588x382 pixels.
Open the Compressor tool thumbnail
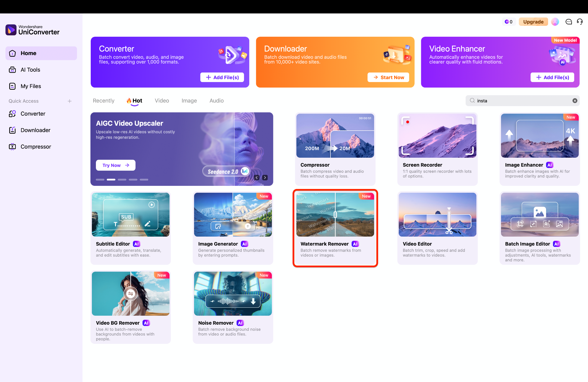point(335,136)
